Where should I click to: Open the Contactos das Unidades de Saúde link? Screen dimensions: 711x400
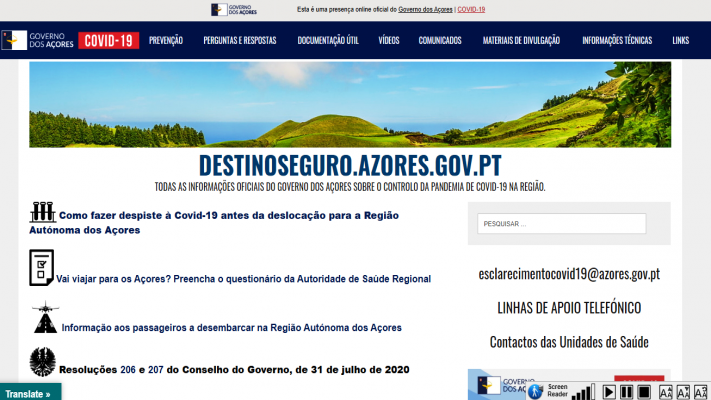[x=568, y=342]
